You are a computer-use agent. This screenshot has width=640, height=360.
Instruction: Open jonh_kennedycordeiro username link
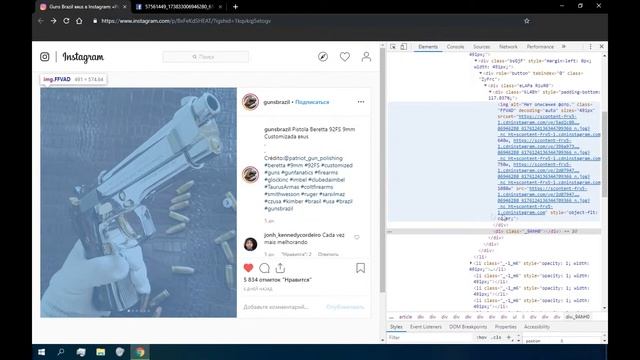292,235
